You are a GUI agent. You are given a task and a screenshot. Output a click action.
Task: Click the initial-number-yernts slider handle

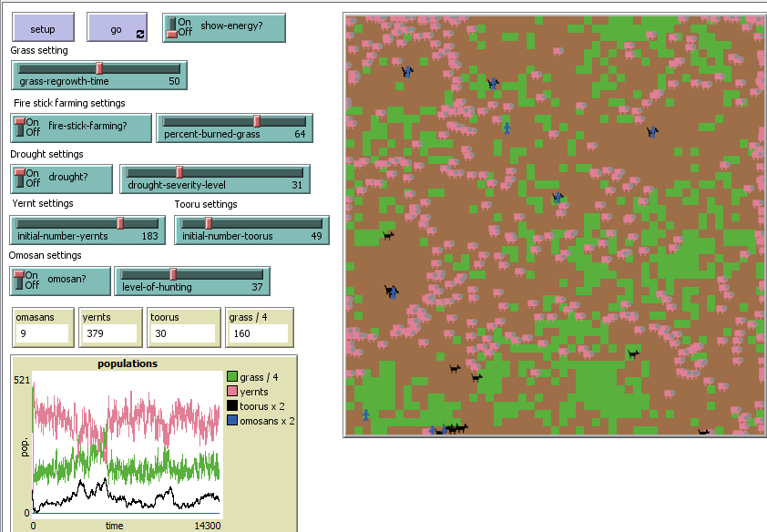point(120,223)
